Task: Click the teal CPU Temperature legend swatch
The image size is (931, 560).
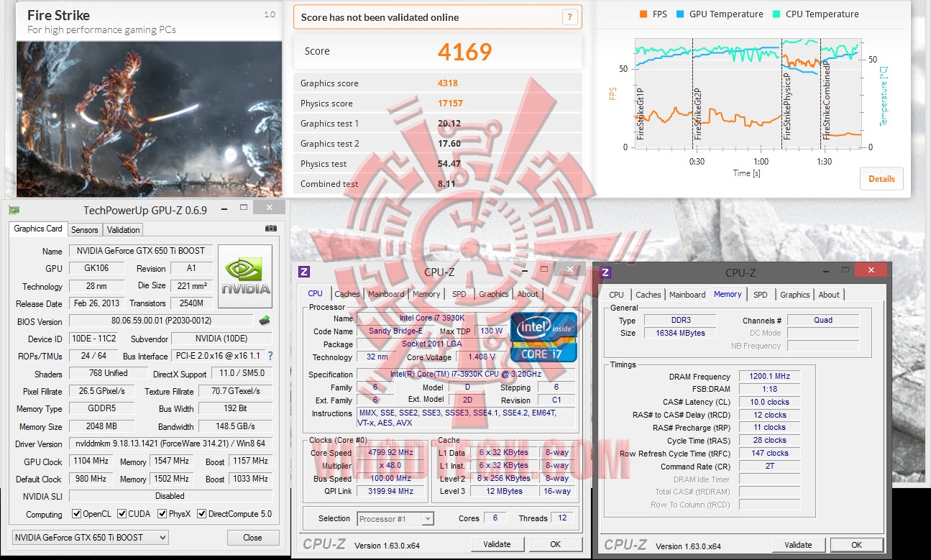Action: [x=776, y=14]
